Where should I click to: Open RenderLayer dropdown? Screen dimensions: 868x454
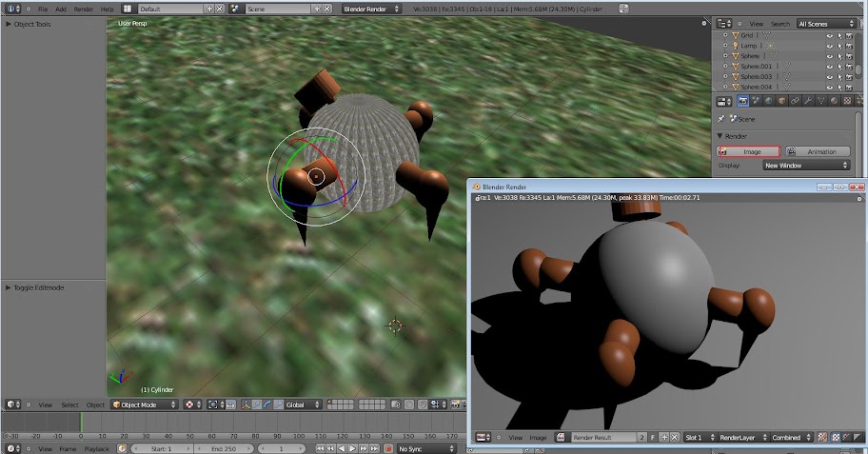click(x=743, y=438)
